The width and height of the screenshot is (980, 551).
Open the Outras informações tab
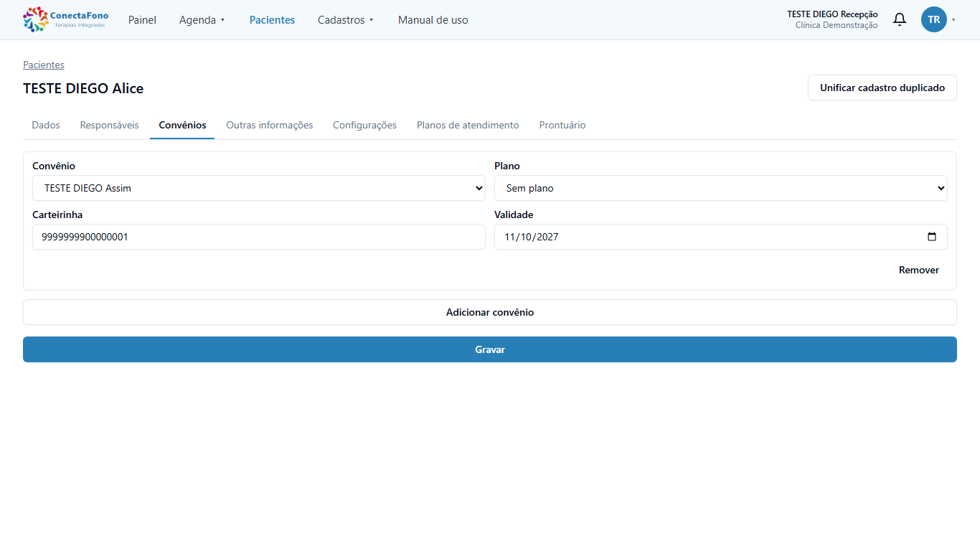click(270, 125)
